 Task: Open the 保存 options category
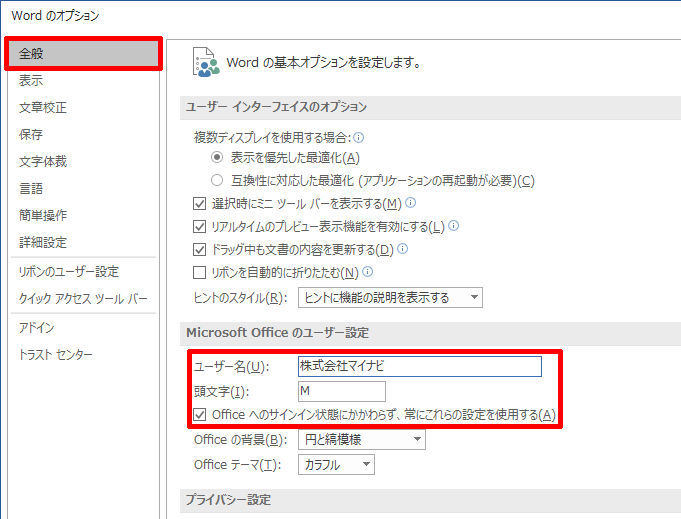click(x=31, y=135)
